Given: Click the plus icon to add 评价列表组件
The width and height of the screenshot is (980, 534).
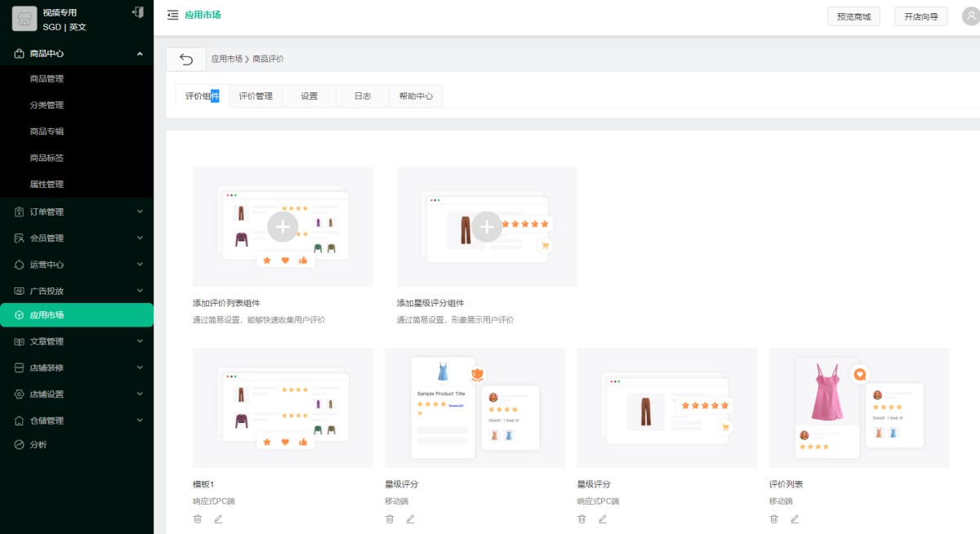Looking at the screenshot, I should pyautogui.click(x=283, y=226).
